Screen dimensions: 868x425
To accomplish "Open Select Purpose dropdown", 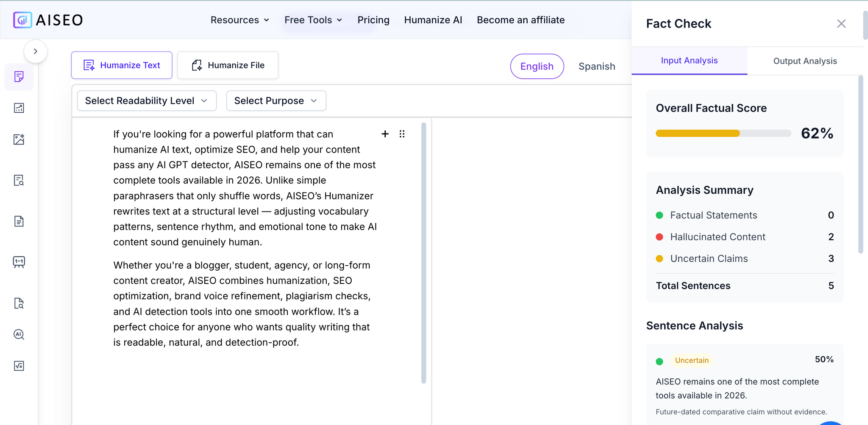I will (x=276, y=101).
